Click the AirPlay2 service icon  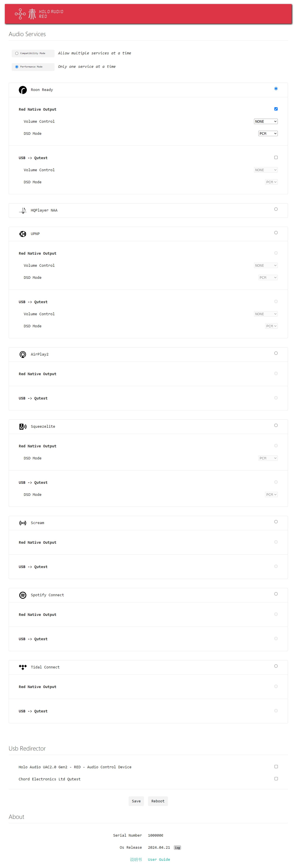23,355
